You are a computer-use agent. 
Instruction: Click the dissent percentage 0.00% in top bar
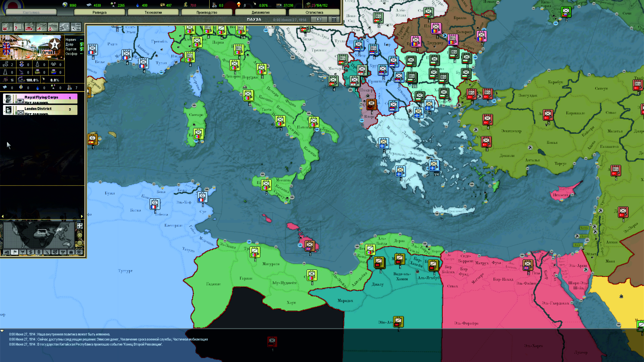(x=263, y=5)
